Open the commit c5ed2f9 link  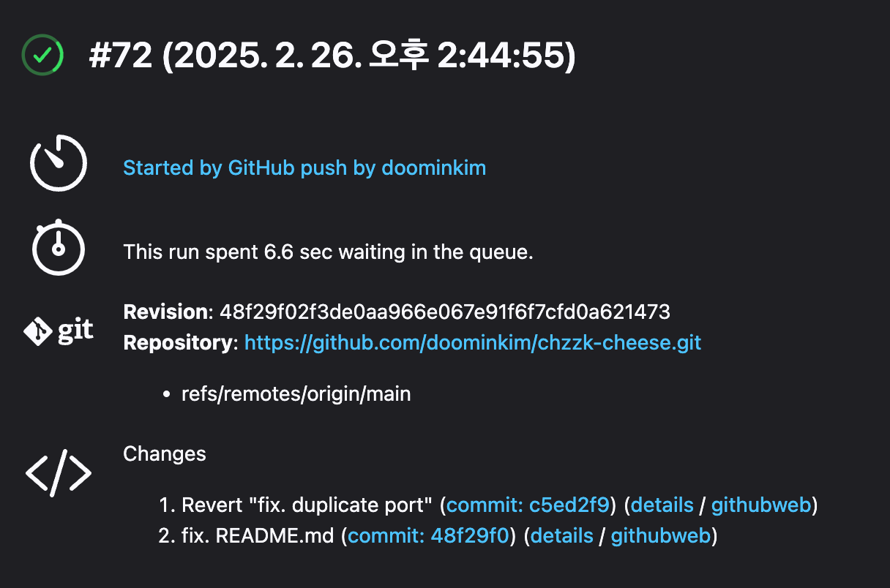coord(528,505)
